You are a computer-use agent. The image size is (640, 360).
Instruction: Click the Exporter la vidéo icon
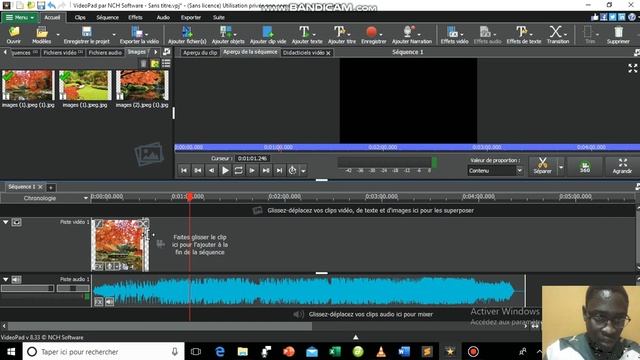tap(138, 35)
